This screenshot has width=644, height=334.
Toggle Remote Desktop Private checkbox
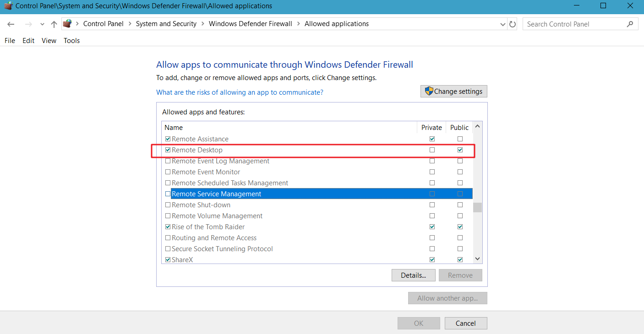pos(432,150)
